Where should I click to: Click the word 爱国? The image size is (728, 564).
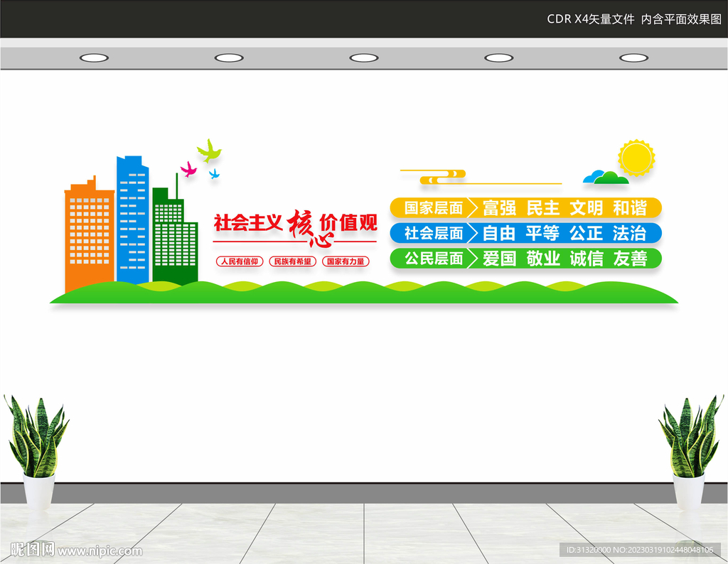coord(499,259)
